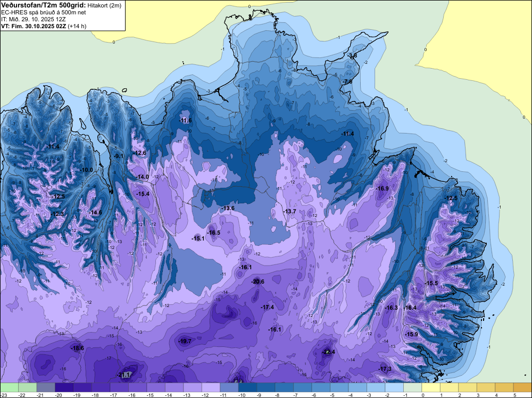Pick the lavender legend swatch above -12
Screen dimensions: 532x398
click(211, 387)
